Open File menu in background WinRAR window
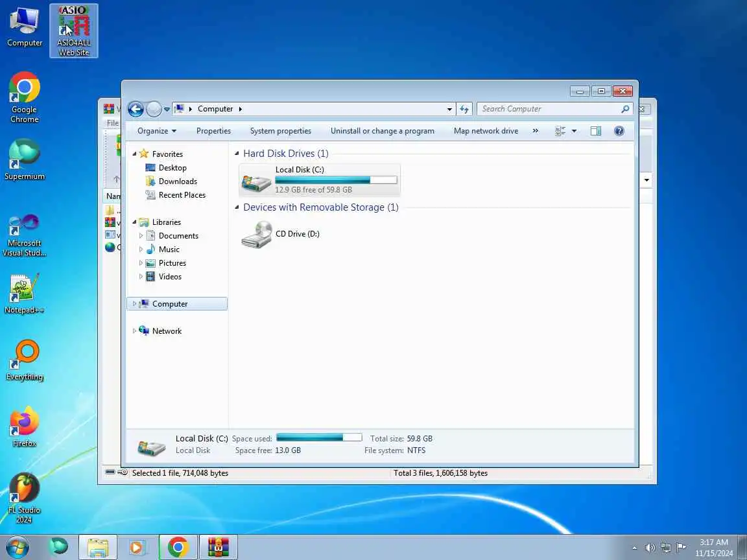 113,123
